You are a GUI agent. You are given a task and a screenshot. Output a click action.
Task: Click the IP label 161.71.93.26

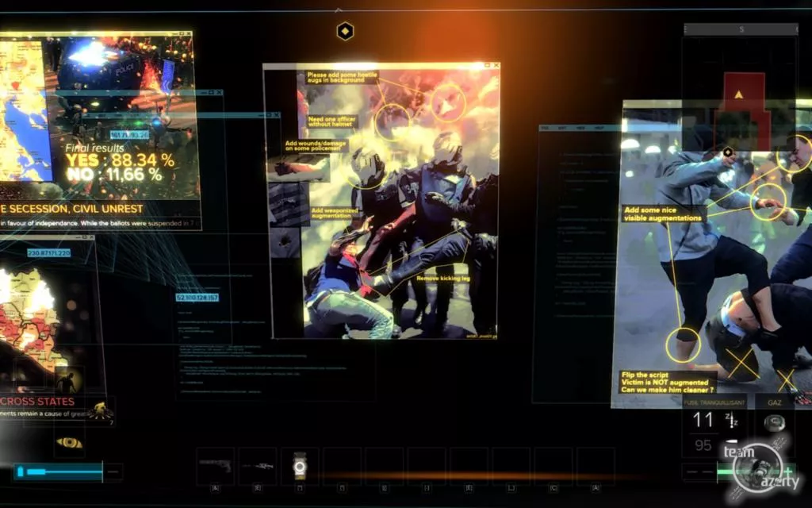tap(129, 135)
